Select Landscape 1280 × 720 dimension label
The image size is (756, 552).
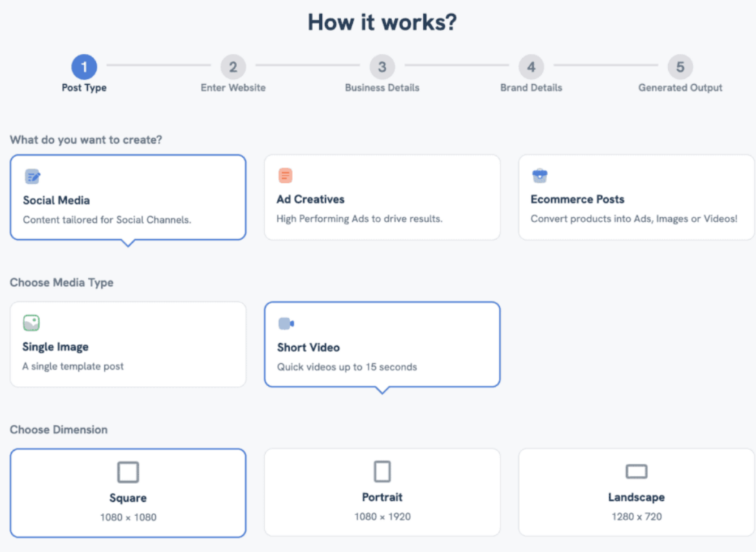636,517
